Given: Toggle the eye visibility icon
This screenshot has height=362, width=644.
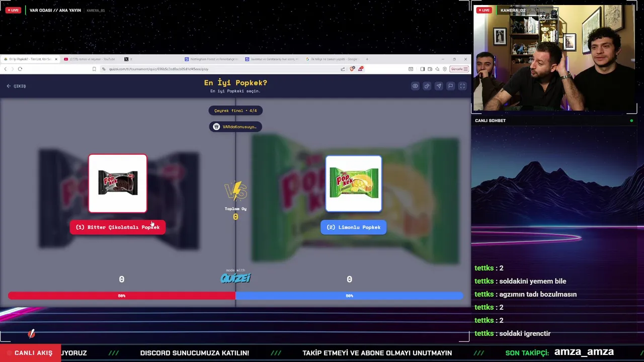Looking at the screenshot, I should (x=415, y=86).
